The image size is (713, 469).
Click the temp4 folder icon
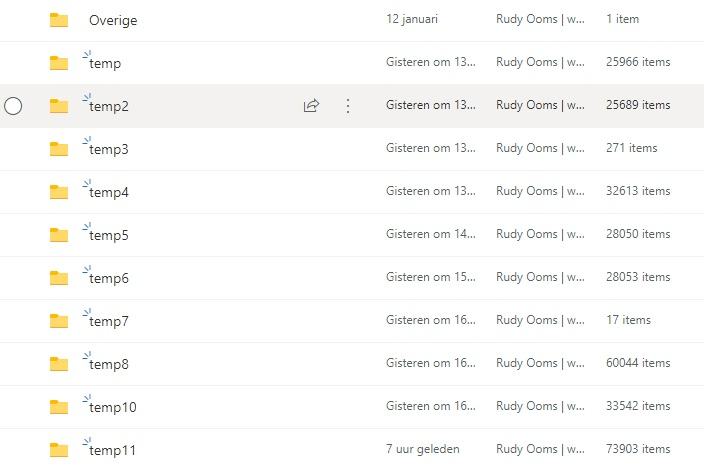(x=59, y=192)
